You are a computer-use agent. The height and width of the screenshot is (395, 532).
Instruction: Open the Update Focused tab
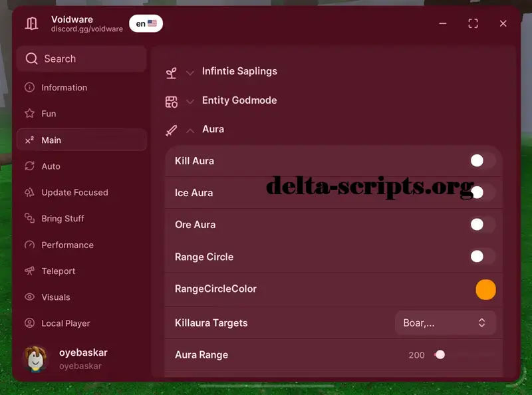81,192
